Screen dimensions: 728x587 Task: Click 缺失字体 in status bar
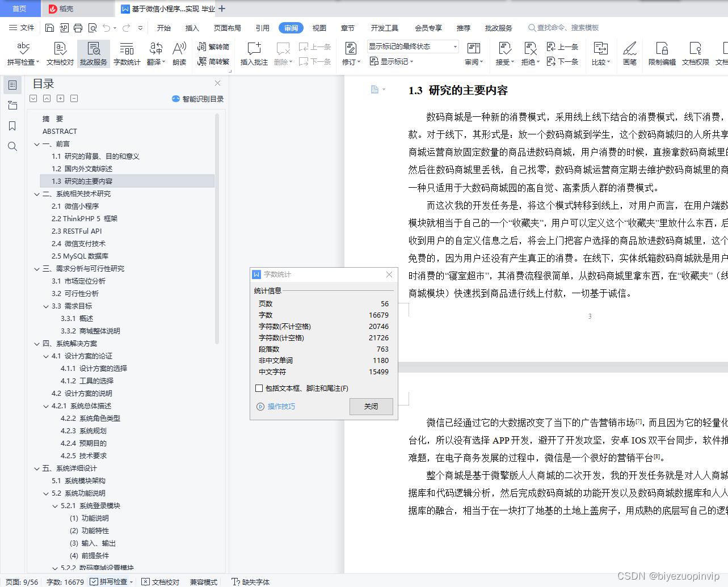point(251,582)
